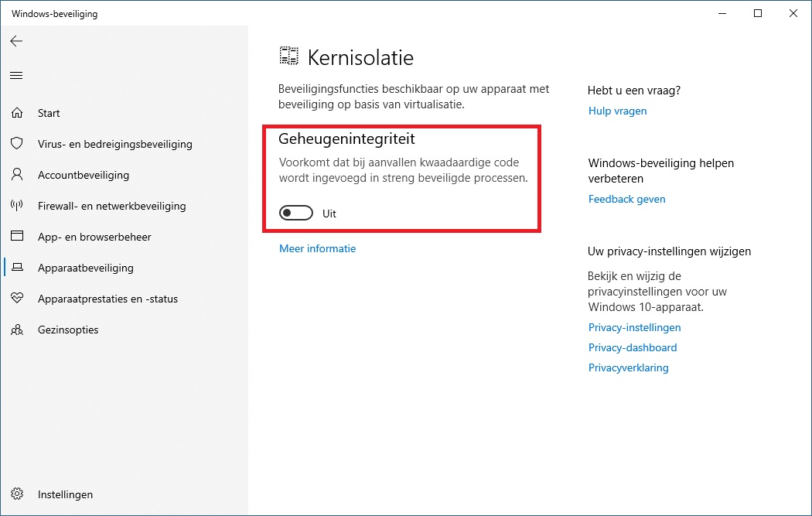This screenshot has width=812, height=516.
Task: Click the Kernisolatie heading
Action: click(360, 57)
